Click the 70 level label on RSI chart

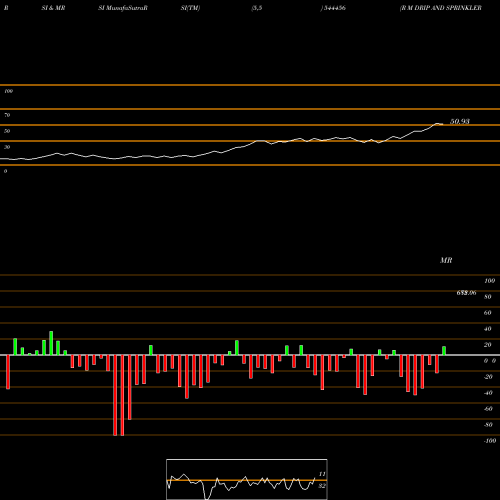[7, 115]
